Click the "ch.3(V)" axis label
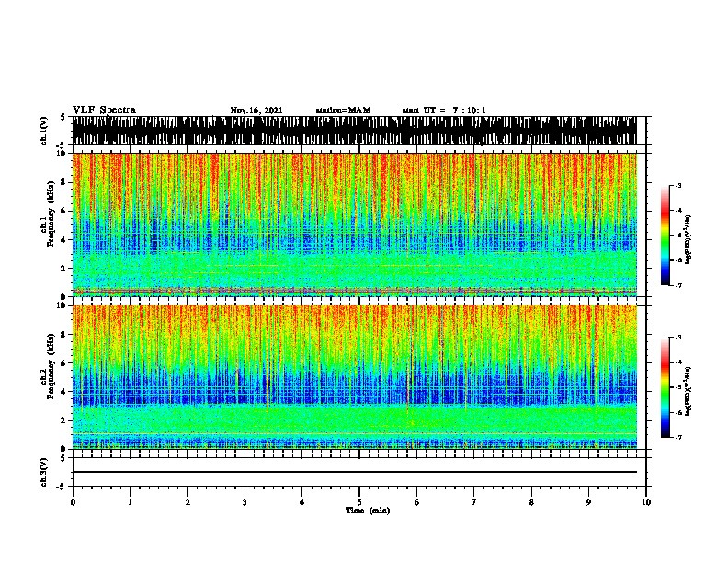 (44, 472)
